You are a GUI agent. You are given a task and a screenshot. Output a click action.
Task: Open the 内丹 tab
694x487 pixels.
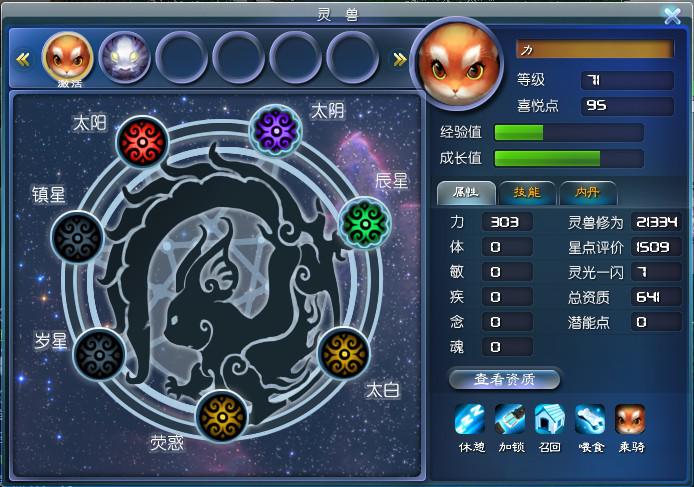point(588,193)
